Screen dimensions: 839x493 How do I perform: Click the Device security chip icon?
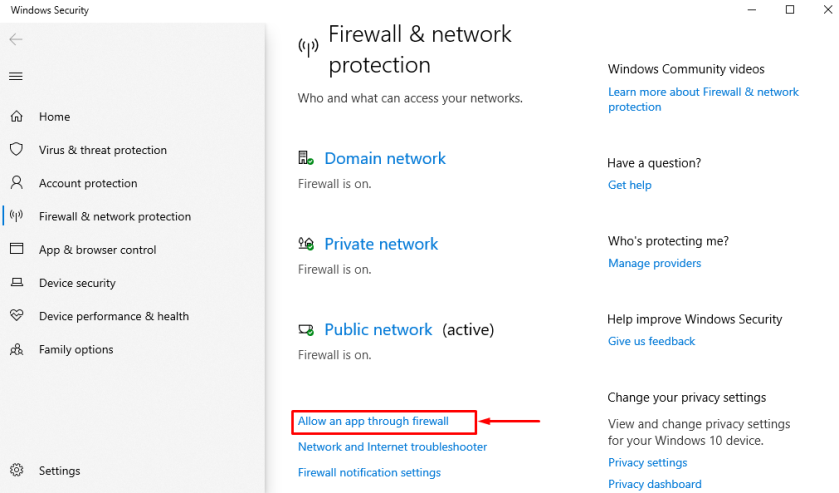coord(16,283)
